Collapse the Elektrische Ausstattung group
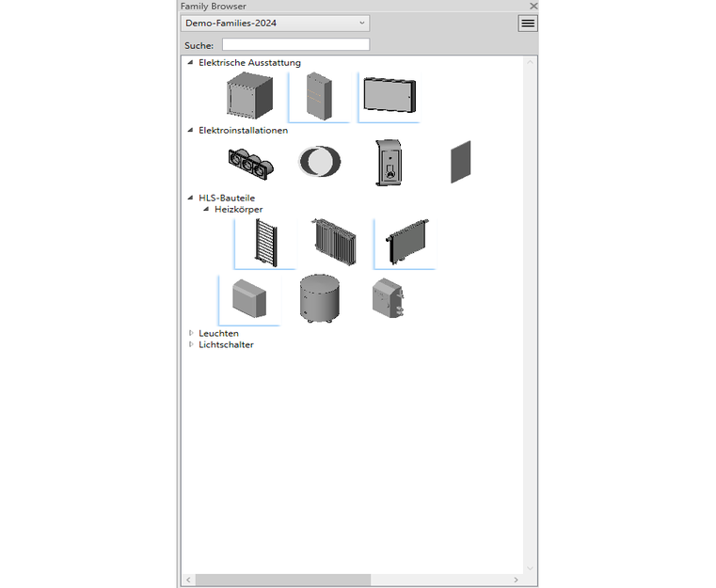The height and width of the screenshot is (588, 716). pos(190,62)
